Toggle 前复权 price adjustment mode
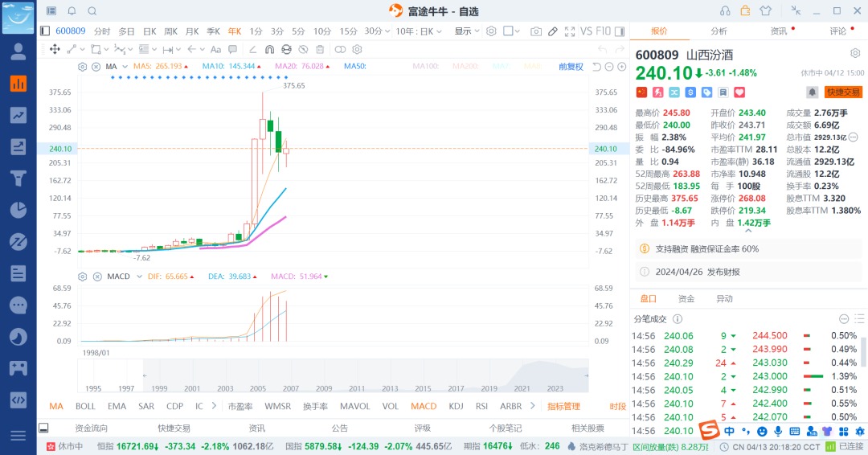Image resolution: width=868 pixels, height=455 pixels. (x=571, y=67)
